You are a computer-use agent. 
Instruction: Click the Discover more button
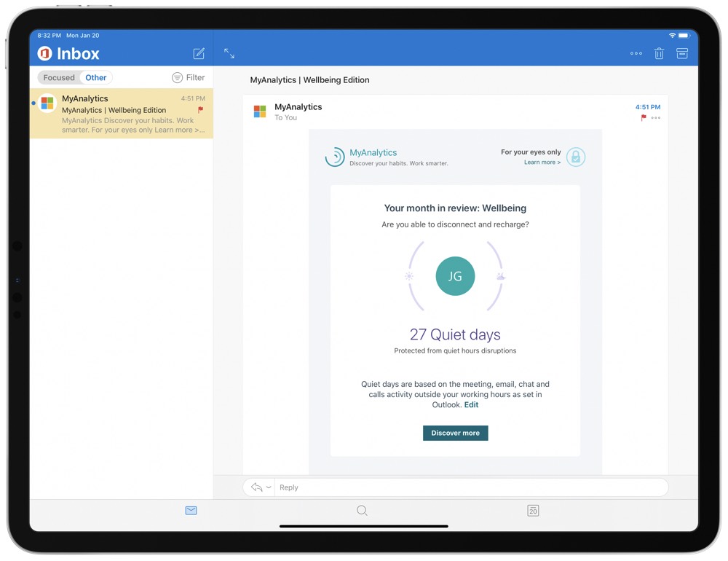[x=455, y=433]
